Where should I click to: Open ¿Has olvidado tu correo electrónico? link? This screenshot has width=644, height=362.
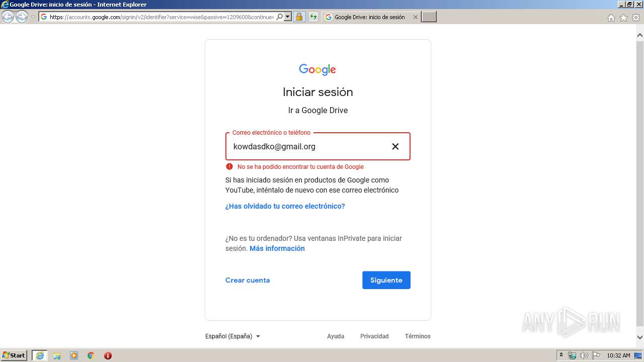[285, 206]
